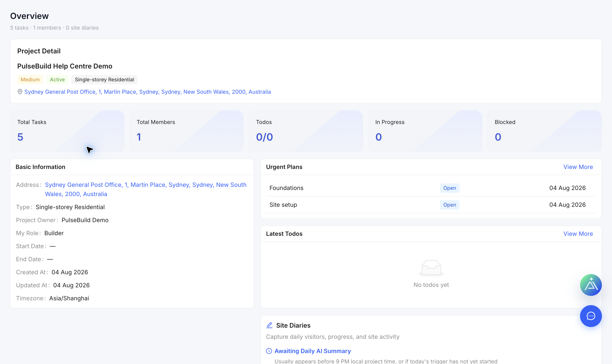Click the Basic Information panel header
This screenshot has height=364, width=612.
[132, 167]
